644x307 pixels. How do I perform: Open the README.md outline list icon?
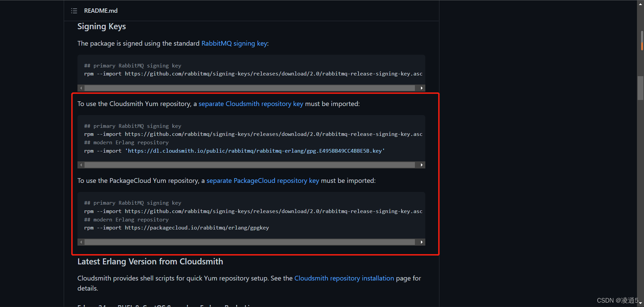[x=74, y=11]
